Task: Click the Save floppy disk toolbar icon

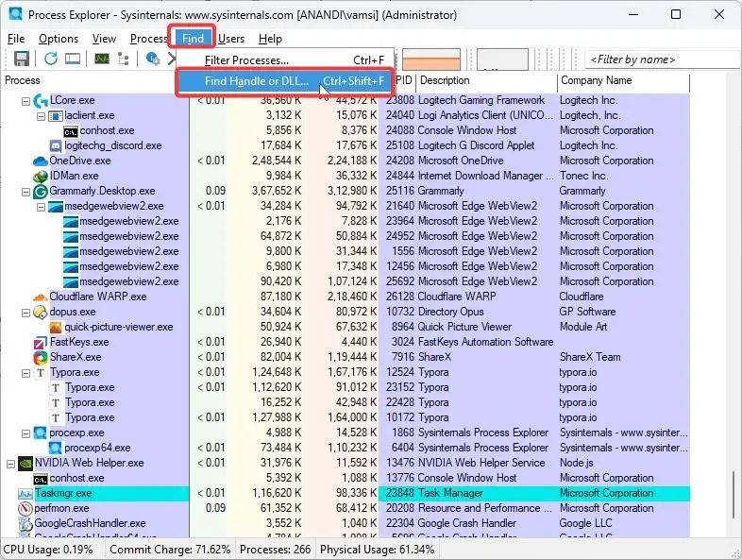Action: click(x=22, y=59)
